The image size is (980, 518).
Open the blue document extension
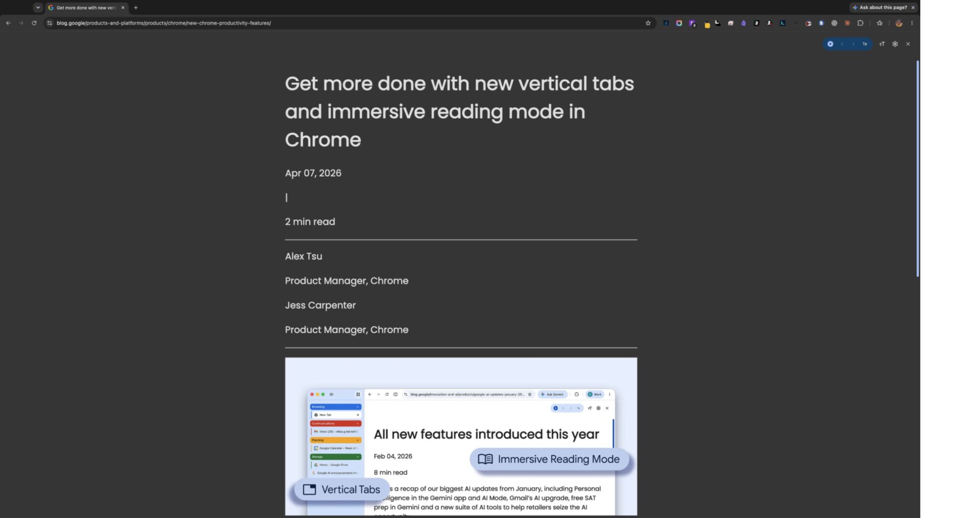click(x=821, y=23)
